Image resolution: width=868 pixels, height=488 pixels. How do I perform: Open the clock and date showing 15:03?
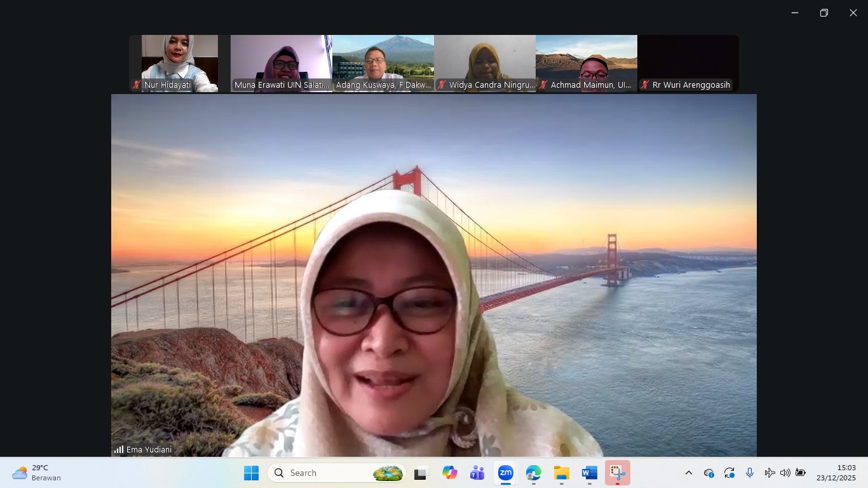[x=836, y=473]
